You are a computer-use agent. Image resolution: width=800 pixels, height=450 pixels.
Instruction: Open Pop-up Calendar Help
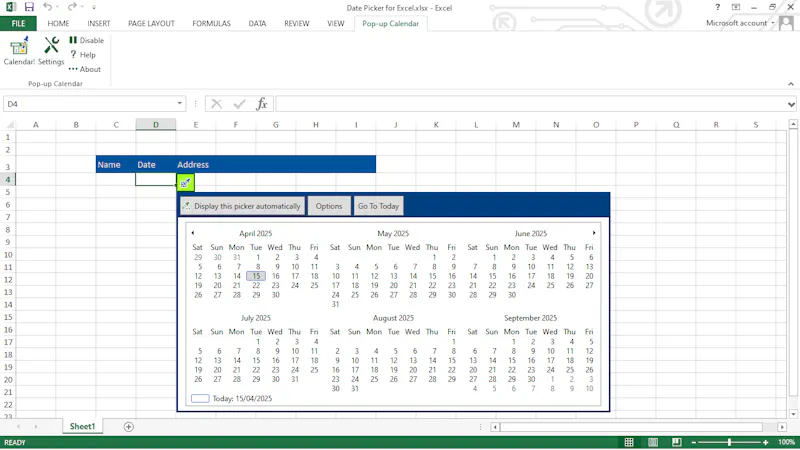click(x=83, y=55)
